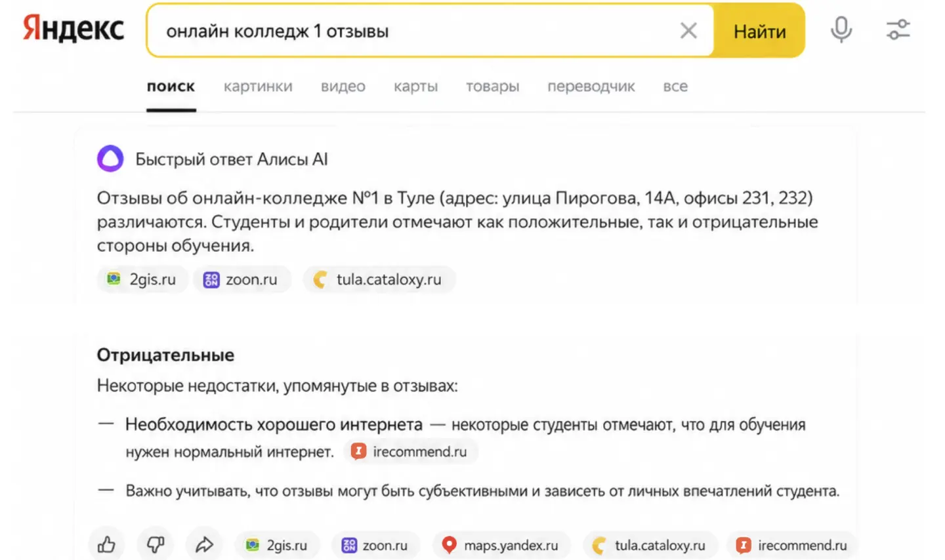This screenshot has height=560, width=945.
Task: Like the answer with thumbs-up icon
Action: coord(106,544)
